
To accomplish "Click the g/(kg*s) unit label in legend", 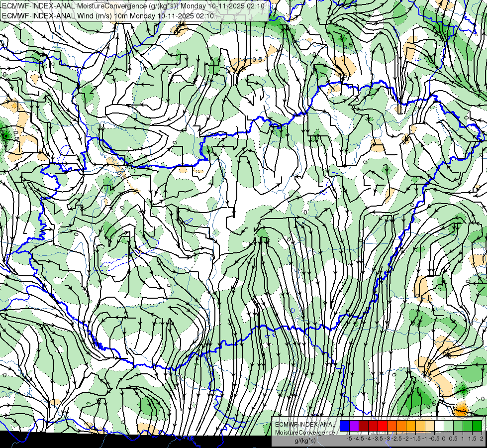I will pyautogui.click(x=305, y=441).
